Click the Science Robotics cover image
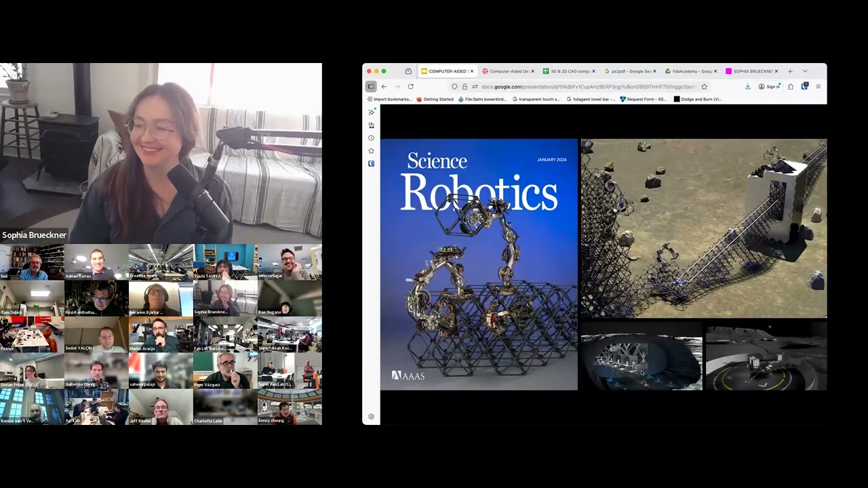868x488 pixels. 479,264
